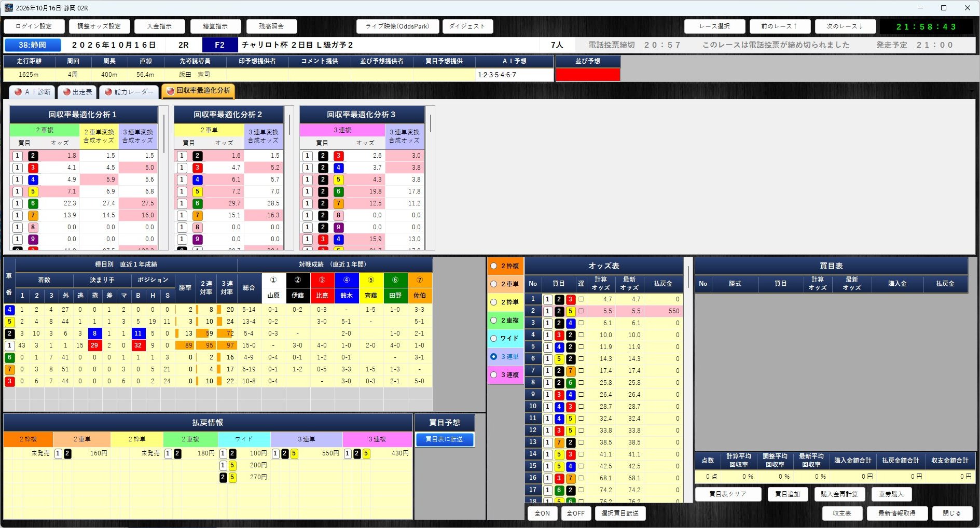Click 買目表クリア button
Viewport: 980px width, 528px height.
pos(728,494)
